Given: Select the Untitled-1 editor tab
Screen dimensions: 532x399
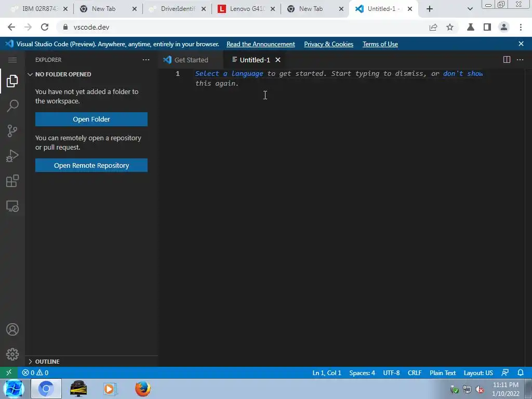Looking at the screenshot, I should click(255, 60).
